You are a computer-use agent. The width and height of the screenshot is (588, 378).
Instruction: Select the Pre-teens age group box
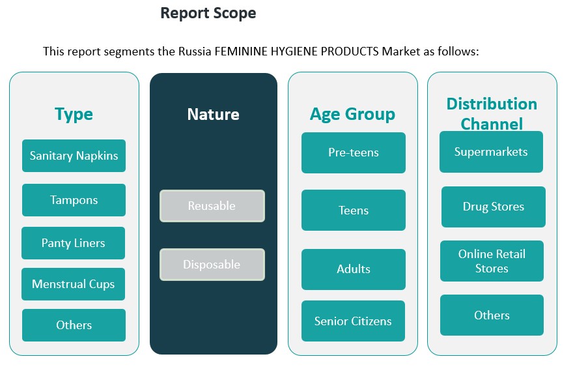(x=353, y=153)
